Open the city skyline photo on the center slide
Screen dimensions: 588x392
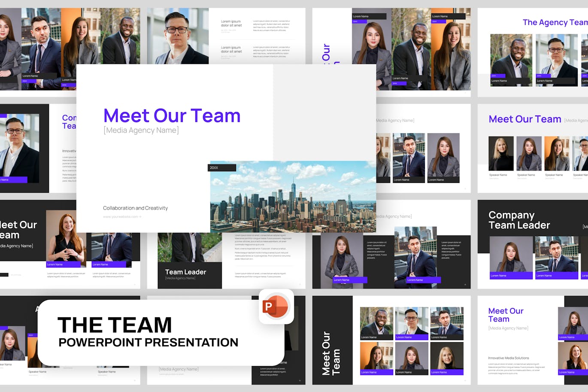point(293,197)
